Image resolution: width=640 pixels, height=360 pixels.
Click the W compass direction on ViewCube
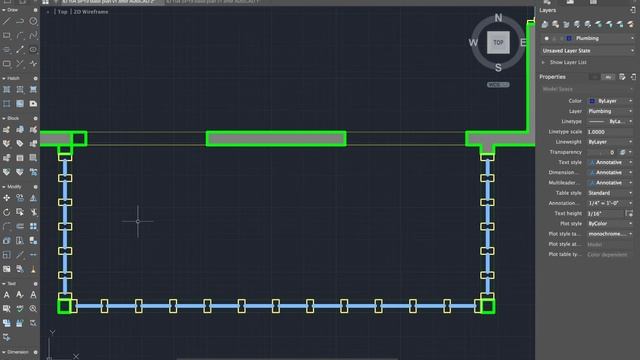click(x=473, y=42)
